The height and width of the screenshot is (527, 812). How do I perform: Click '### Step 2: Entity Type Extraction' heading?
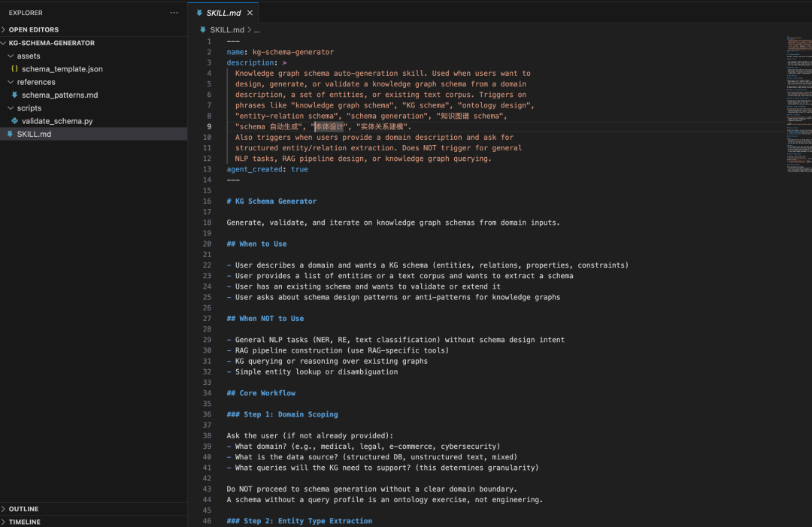[x=299, y=521]
